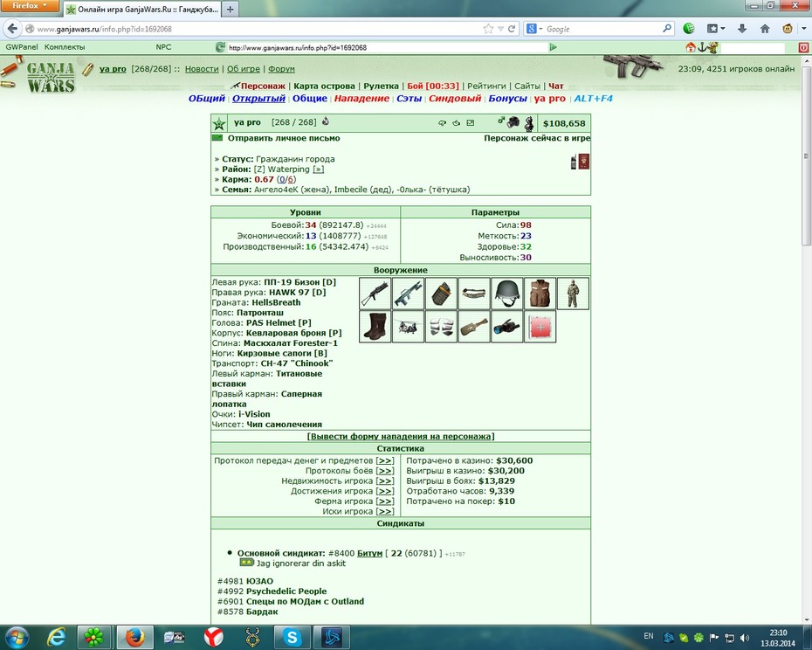
Task: Click the attack form link on character
Action: pos(401,437)
